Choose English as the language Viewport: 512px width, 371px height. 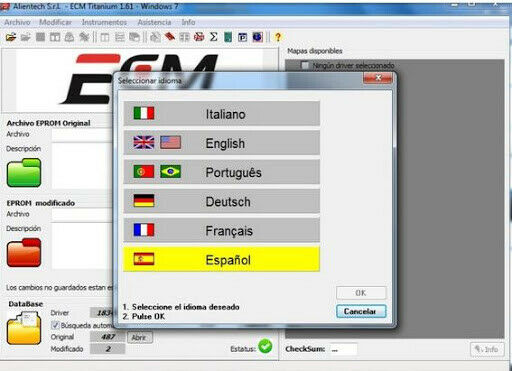(x=222, y=143)
